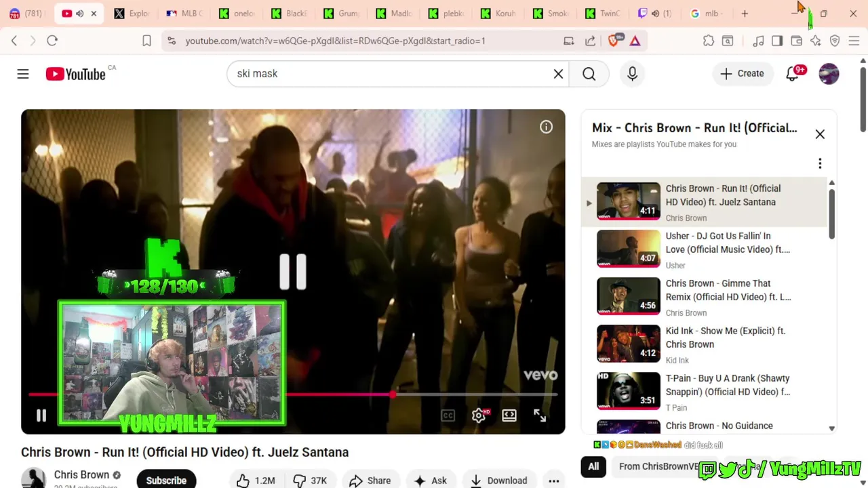868x488 pixels.
Task: Toggle closed captions on the player
Action: (448, 415)
